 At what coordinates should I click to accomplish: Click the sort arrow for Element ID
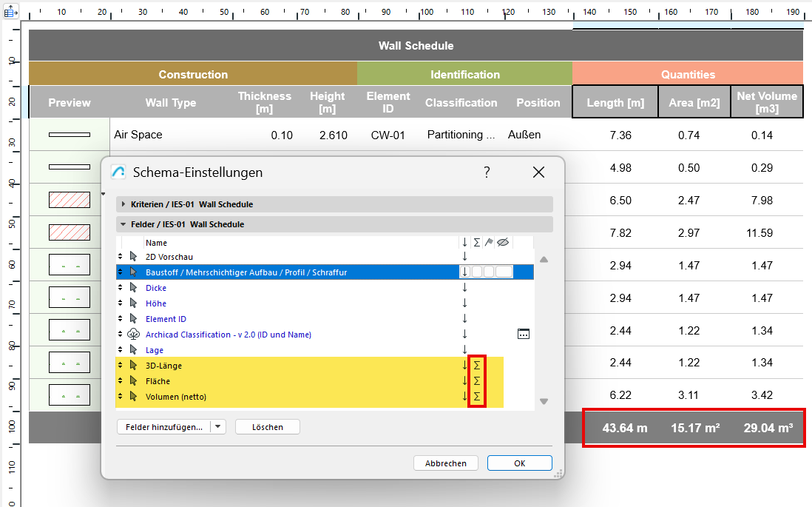point(464,319)
